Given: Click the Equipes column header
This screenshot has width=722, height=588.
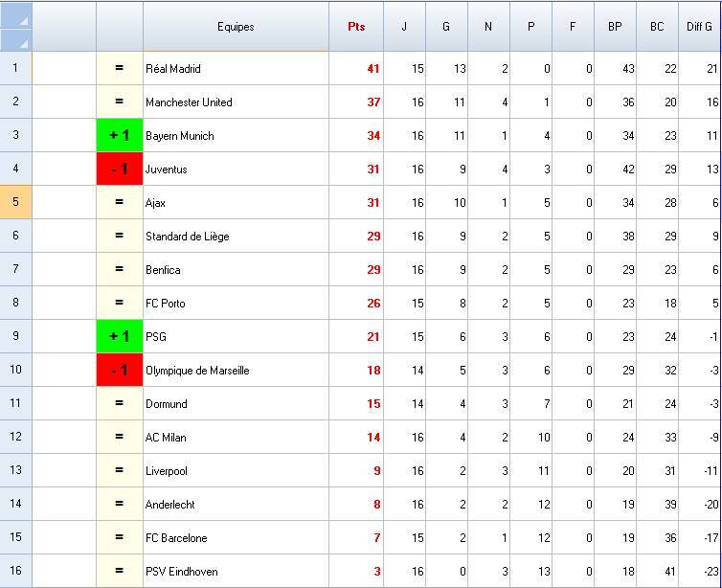Looking at the screenshot, I should (236, 27).
